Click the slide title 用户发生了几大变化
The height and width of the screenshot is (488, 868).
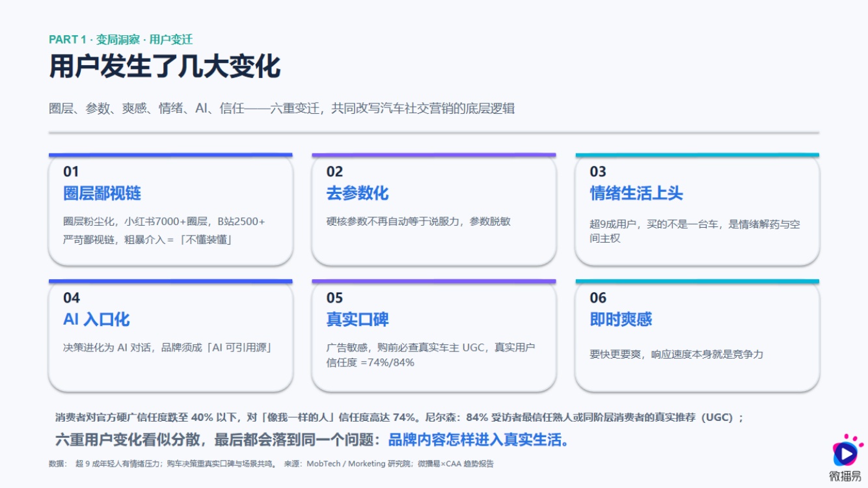[x=165, y=66]
